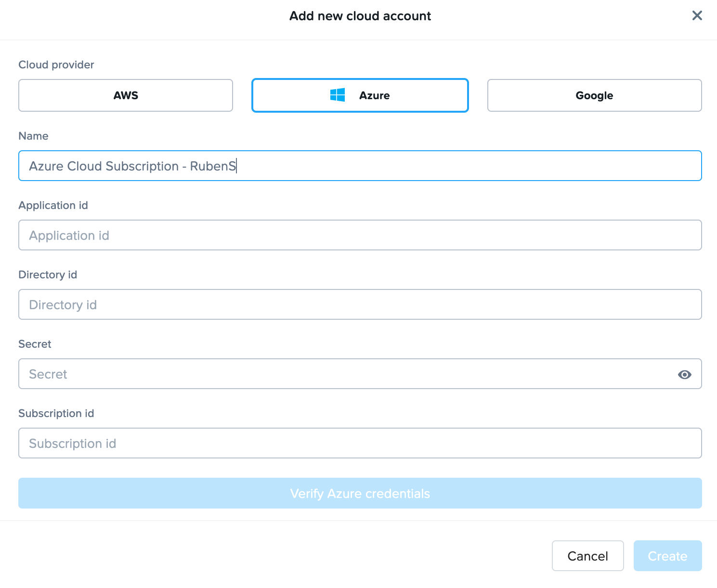Cancel adding the cloud account

pyautogui.click(x=587, y=556)
